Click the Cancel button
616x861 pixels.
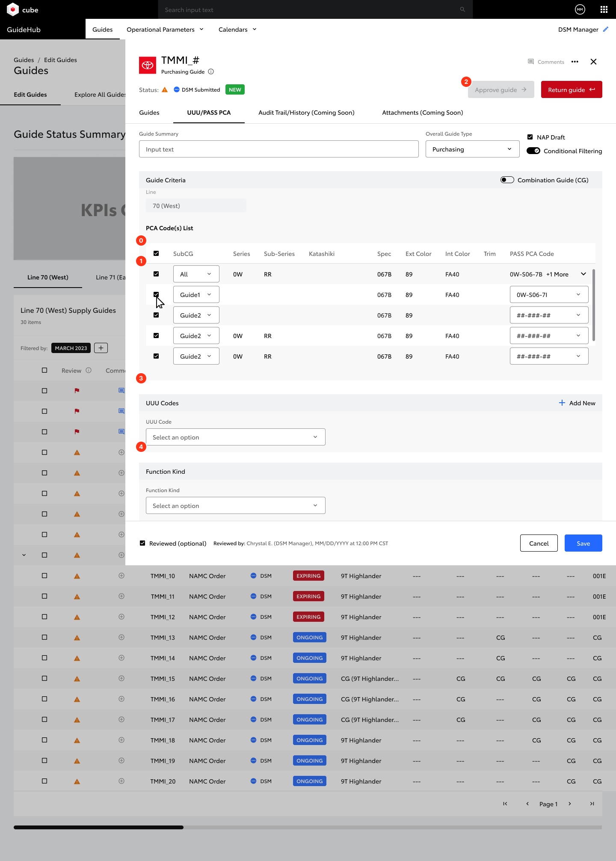pyautogui.click(x=539, y=543)
